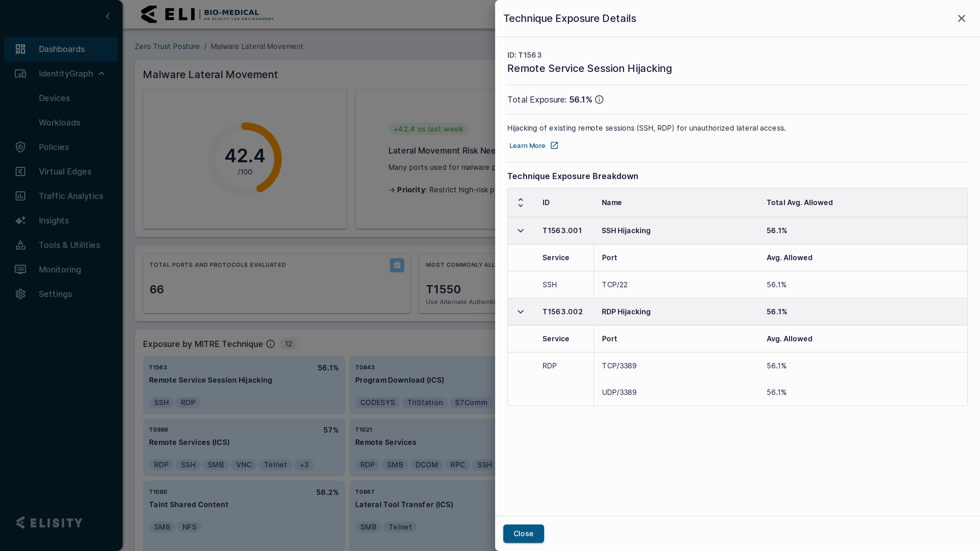Image resolution: width=980 pixels, height=551 pixels.
Task: Click the +42.4 vs last week badge
Action: (x=428, y=129)
